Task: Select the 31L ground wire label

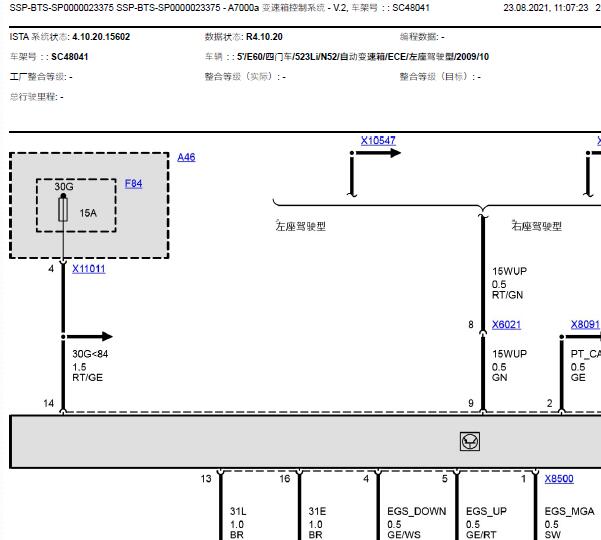Action: (x=238, y=511)
